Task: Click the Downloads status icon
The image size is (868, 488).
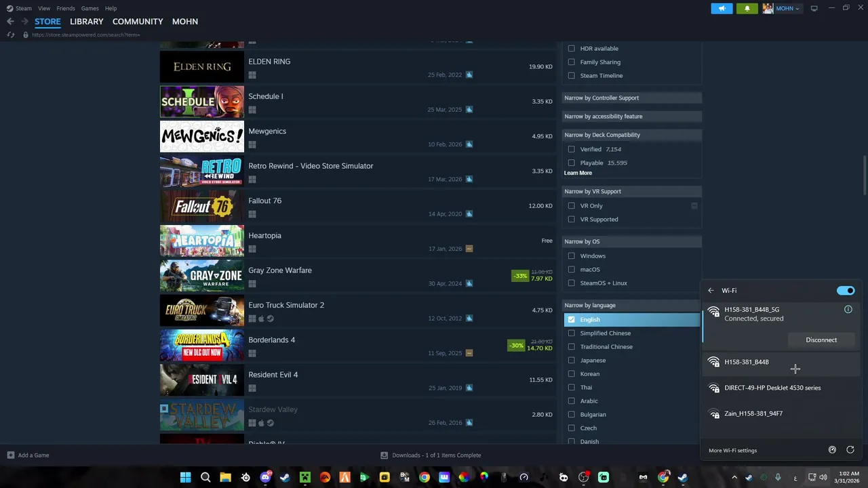Action: [x=384, y=455]
